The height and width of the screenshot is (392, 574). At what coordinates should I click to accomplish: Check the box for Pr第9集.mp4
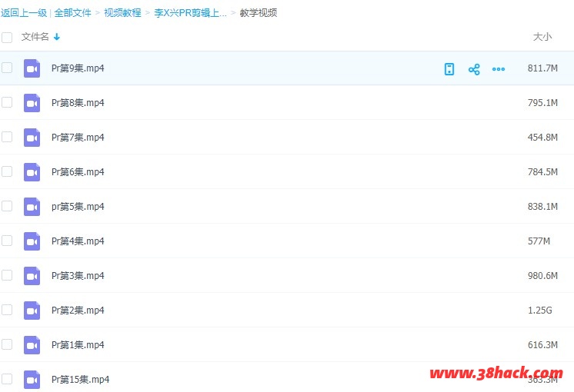click(x=7, y=68)
